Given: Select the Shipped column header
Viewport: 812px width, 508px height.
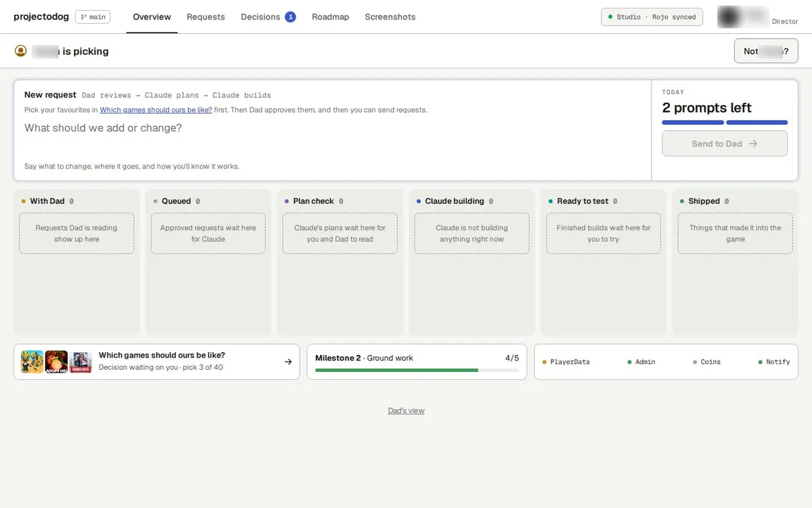Looking at the screenshot, I should coord(704,201).
